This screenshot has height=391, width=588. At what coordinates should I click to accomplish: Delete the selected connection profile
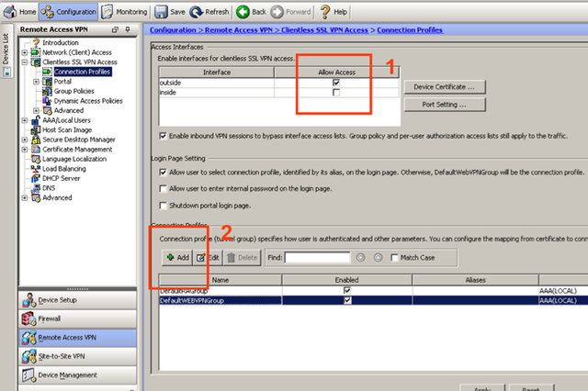click(x=243, y=257)
